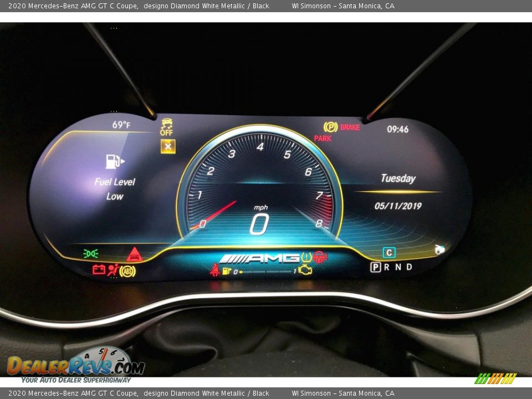Click the yellow check engine icon
532x399 pixels.
pos(305,270)
